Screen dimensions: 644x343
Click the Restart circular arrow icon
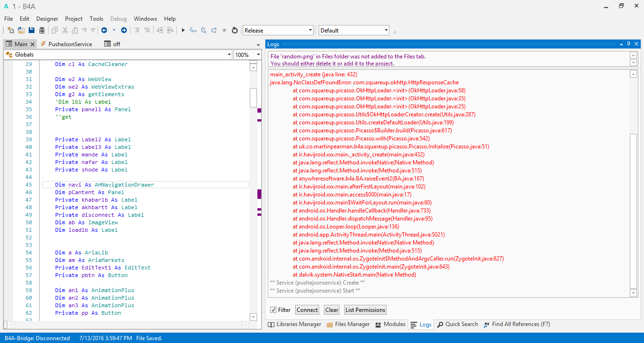tap(235, 30)
